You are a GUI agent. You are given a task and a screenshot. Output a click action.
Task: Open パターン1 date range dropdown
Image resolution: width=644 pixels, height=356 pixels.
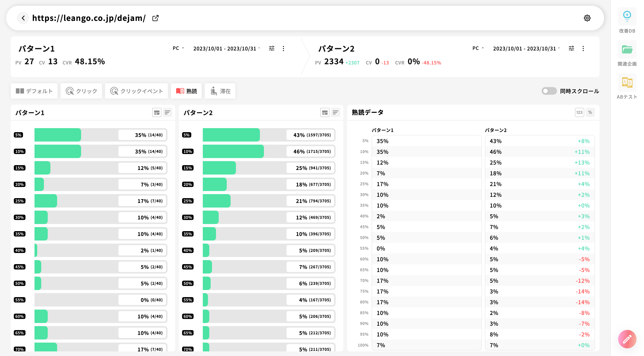(x=226, y=49)
